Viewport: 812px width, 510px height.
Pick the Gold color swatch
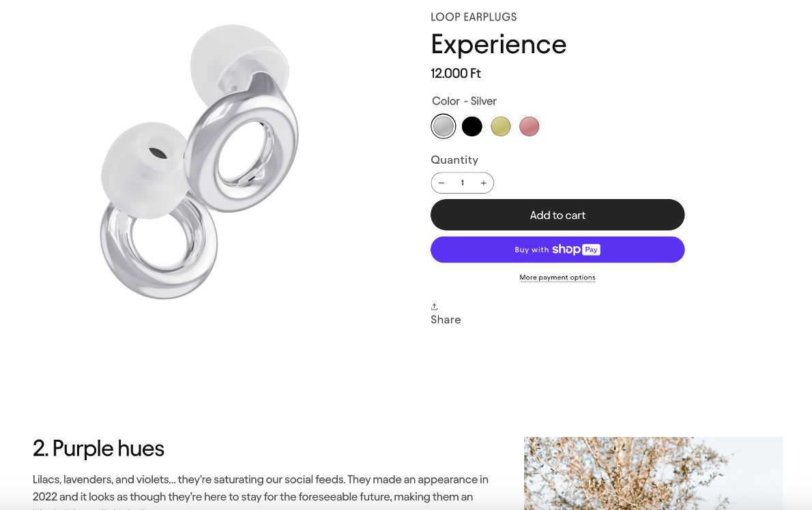(501, 126)
